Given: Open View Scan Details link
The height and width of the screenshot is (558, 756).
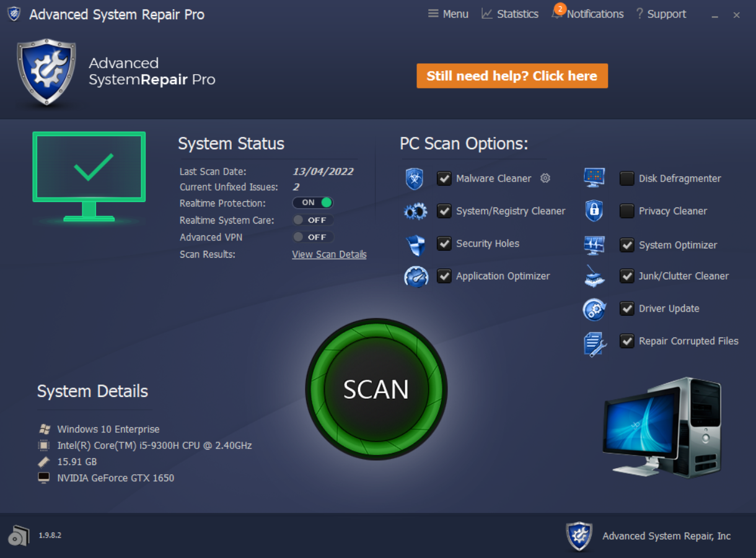Looking at the screenshot, I should click(329, 255).
